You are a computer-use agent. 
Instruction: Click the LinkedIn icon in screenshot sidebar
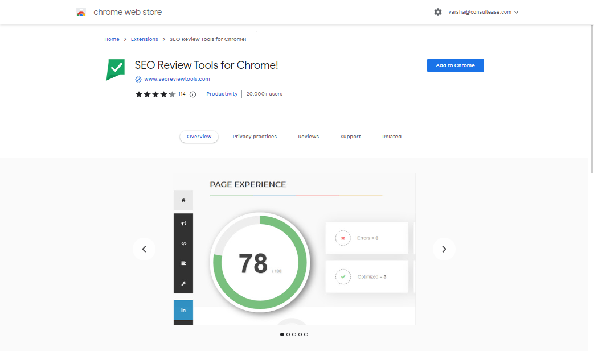183,311
